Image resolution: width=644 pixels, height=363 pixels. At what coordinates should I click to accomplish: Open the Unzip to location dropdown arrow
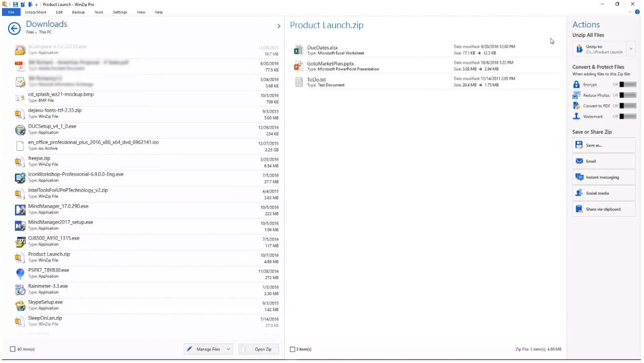[x=631, y=48]
